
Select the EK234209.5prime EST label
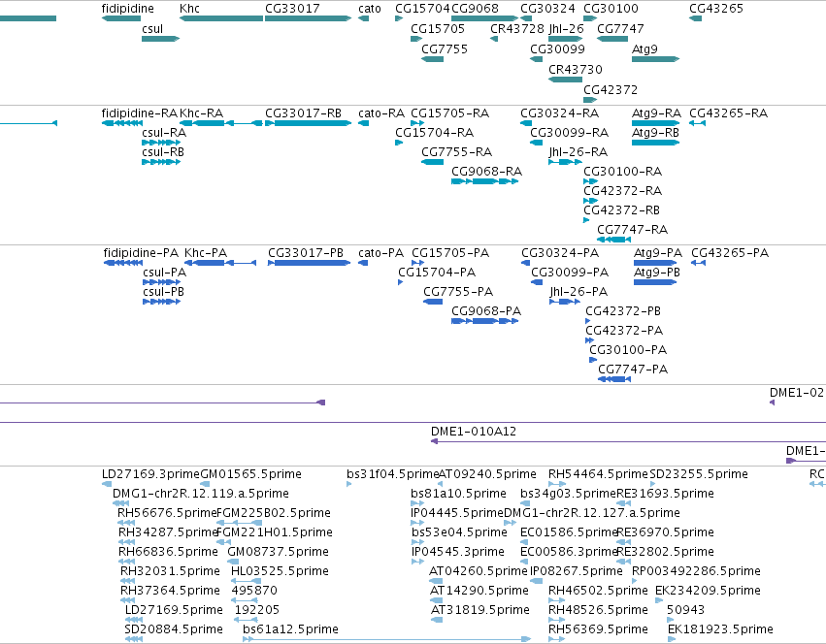point(708,591)
